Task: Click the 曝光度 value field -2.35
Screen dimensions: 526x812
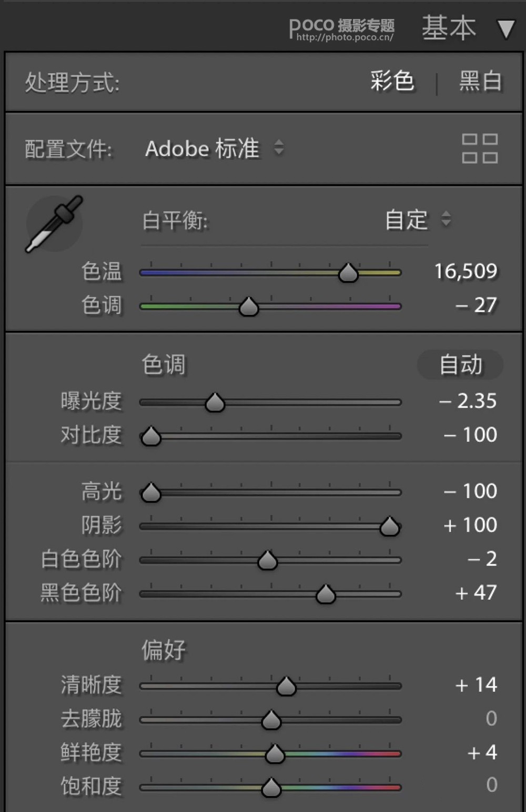Action: [x=468, y=402]
